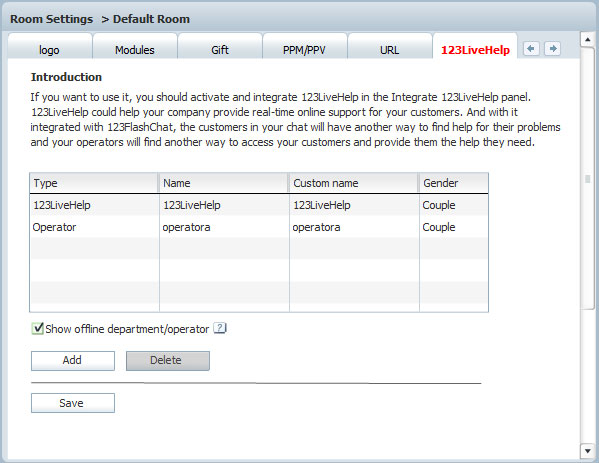Sort by the Type column header
599x463 pixels.
(94, 183)
